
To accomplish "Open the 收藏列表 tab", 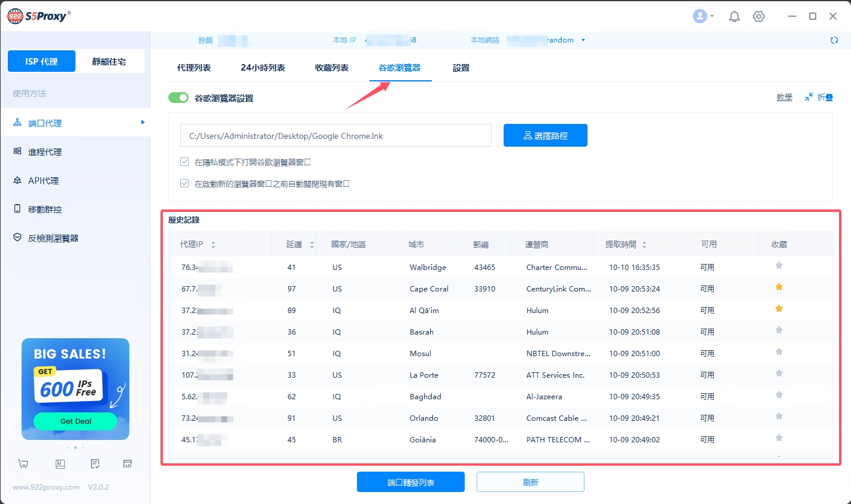I will (332, 68).
